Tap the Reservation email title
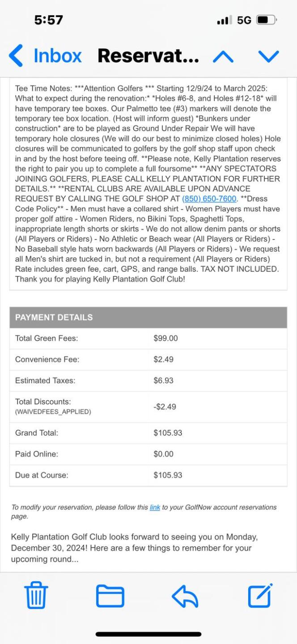The width and height of the screenshot is (297, 644). [148, 56]
